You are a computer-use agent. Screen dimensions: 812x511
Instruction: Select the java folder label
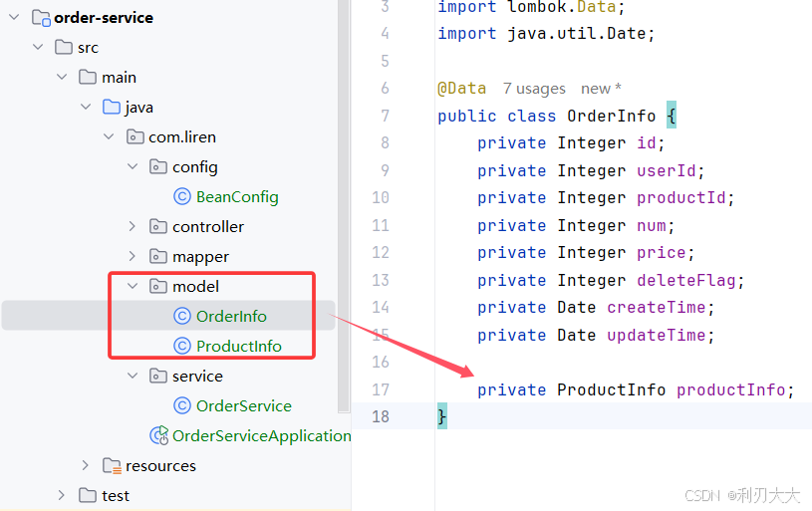pyautogui.click(x=138, y=108)
